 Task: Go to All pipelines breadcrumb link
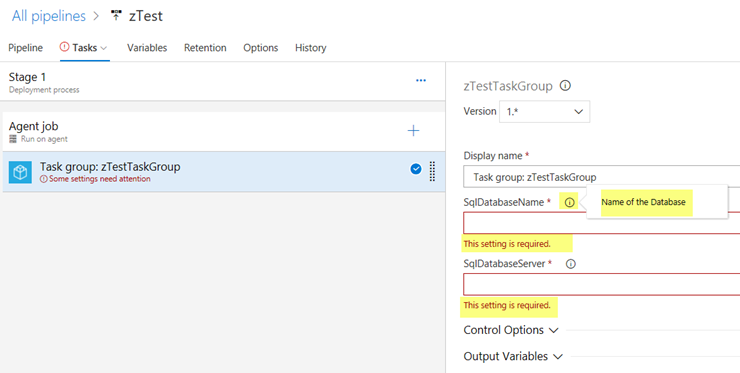pos(49,16)
